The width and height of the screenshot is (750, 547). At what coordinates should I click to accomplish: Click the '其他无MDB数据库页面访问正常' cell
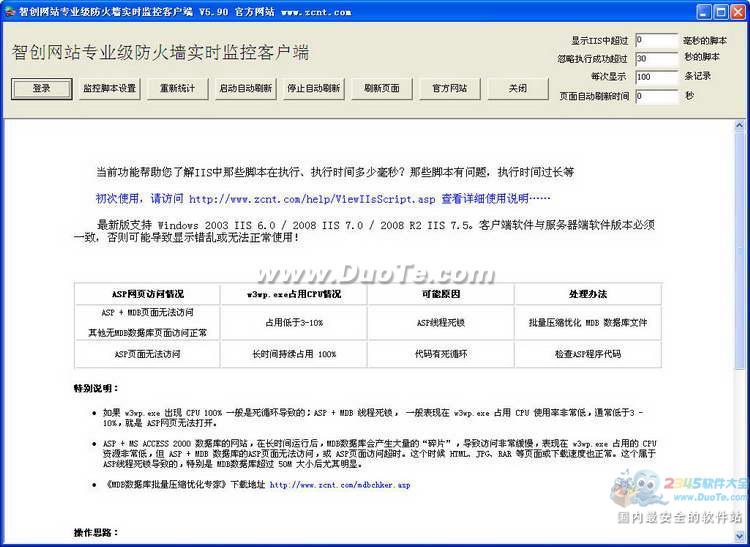click(x=147, y=333)
